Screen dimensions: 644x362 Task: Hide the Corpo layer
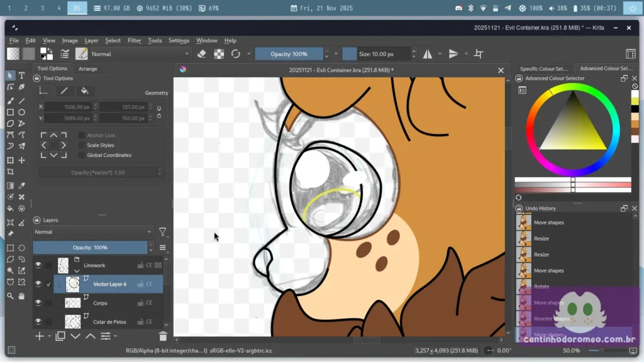click(38, 303)
